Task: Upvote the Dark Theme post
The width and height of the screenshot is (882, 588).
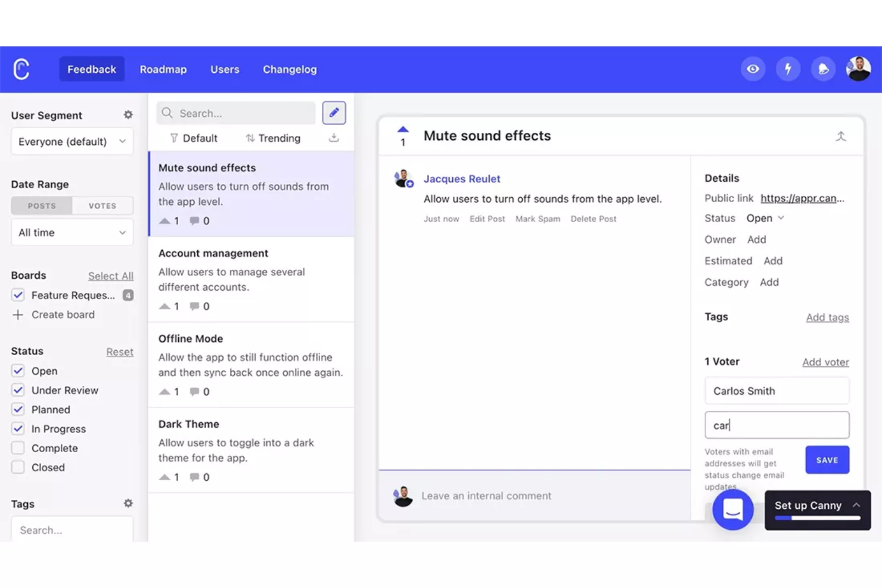Action: click(164, 476)
